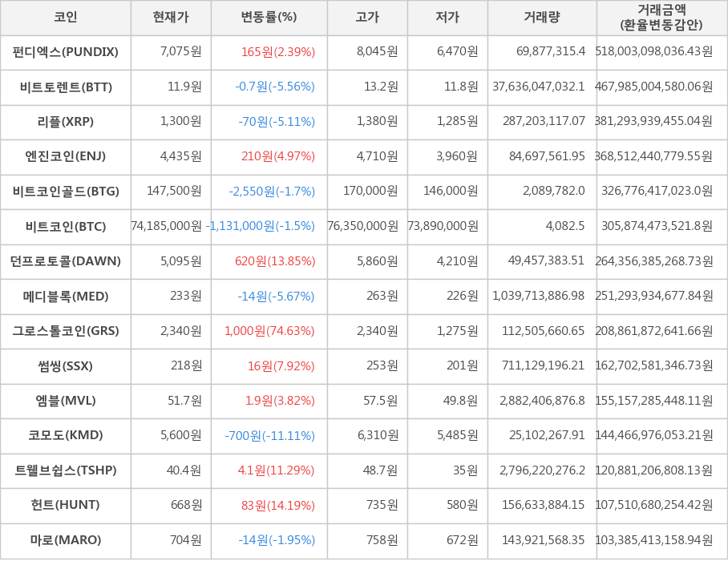Screen dimensions: 728x561
Task: Click the 코인 column header
Action: [66, 17]
